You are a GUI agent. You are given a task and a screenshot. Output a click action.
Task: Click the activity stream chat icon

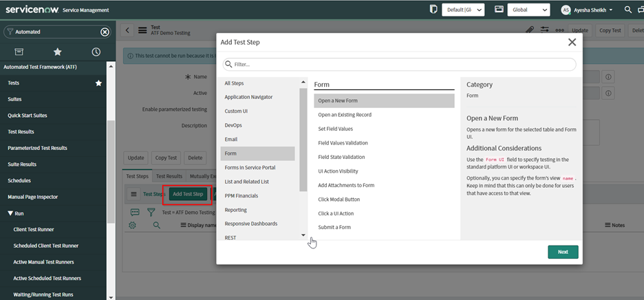pyautogui.click(x=135, y=212)
